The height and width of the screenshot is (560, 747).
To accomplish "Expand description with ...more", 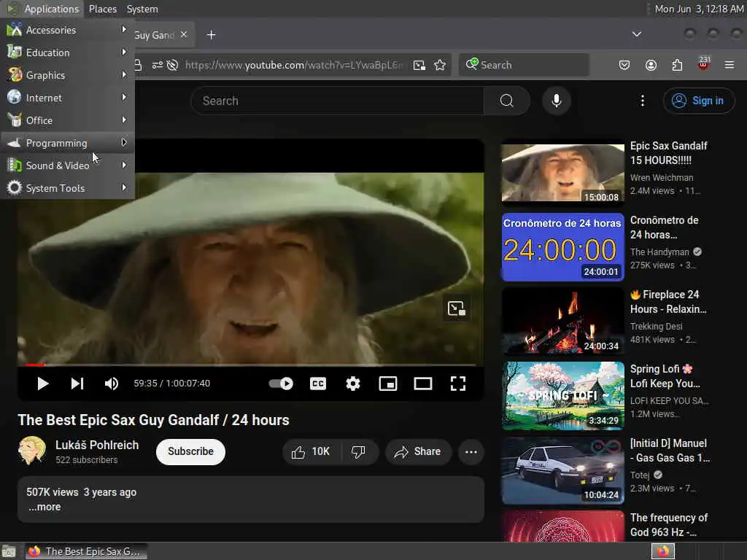I will click(44, 507).
